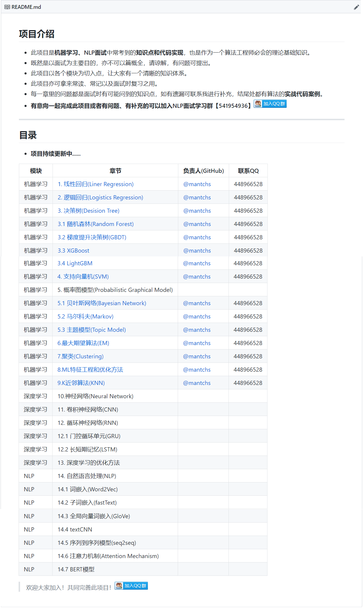Click @mantchs in the Topic Model row

tap(197, 330)
